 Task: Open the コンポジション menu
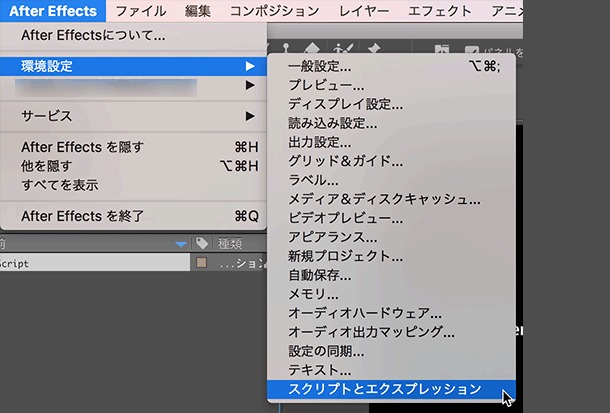coord(274,11)
